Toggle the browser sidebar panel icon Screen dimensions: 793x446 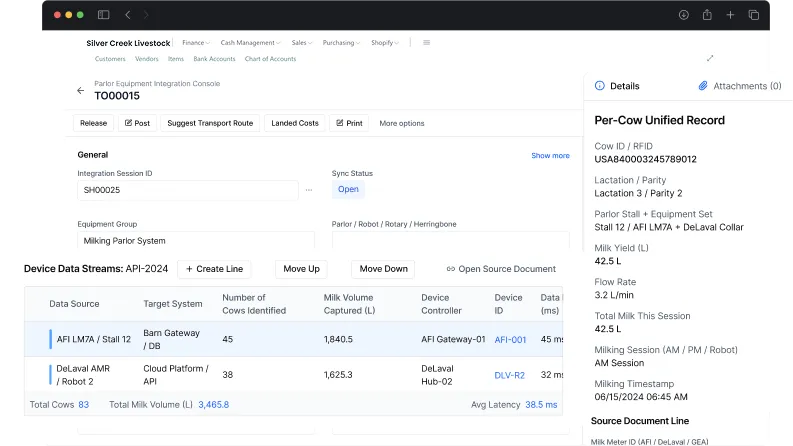pyautogui.click(x=104, y=15)
